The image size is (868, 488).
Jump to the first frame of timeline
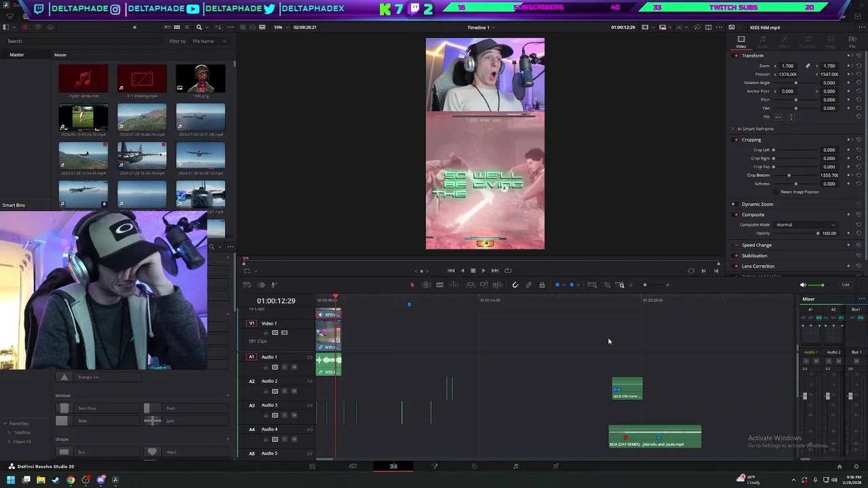[451, 270]
